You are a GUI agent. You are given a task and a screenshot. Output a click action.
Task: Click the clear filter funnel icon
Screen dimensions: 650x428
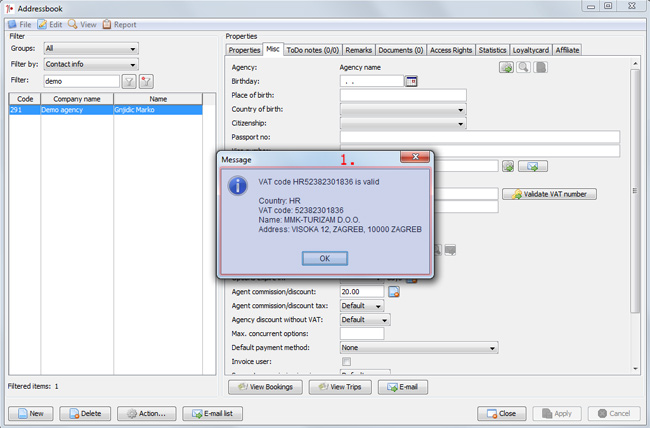point(146,81)
